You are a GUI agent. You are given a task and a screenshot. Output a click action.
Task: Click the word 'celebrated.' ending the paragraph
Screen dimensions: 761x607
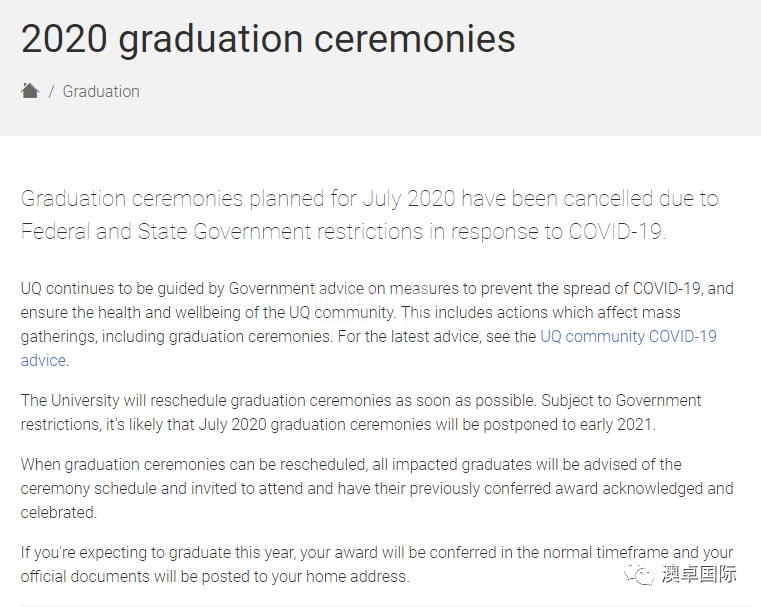[59, 512]
